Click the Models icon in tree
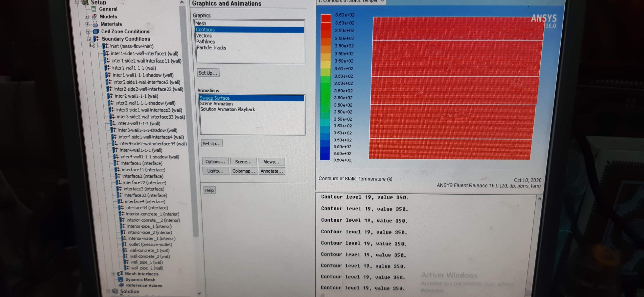The image size is (644, 297). tap(94, 17)
